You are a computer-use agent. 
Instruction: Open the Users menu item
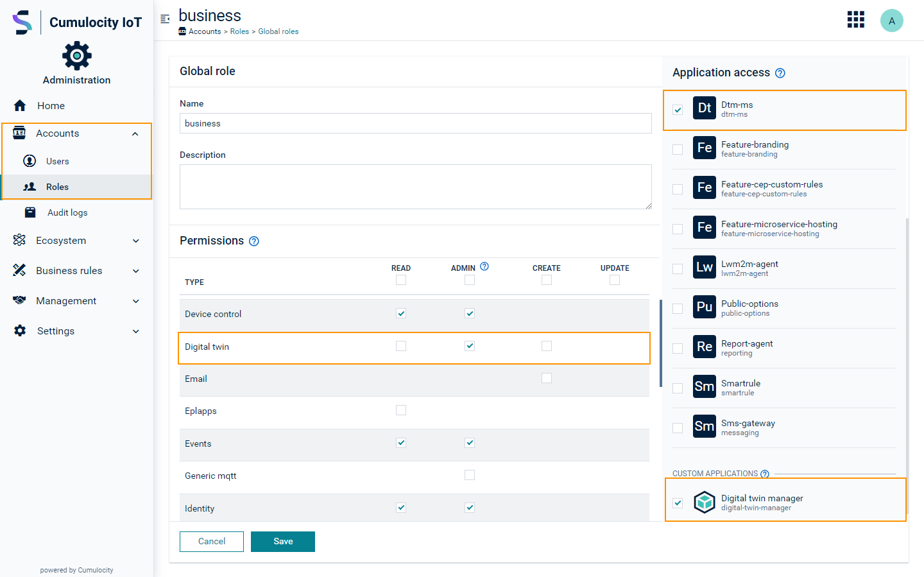point(77,161)
